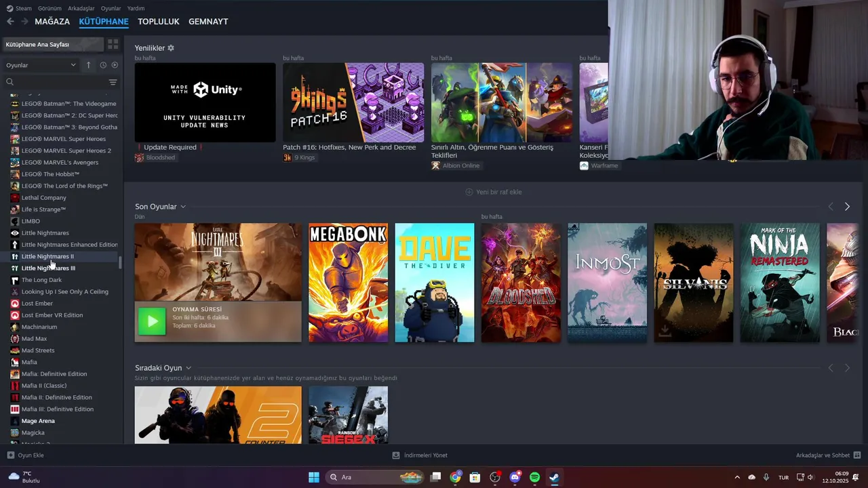Screen dimensions: 868x488
Task: Switch to the TOPLULUK tab
Action: (159, 22)
